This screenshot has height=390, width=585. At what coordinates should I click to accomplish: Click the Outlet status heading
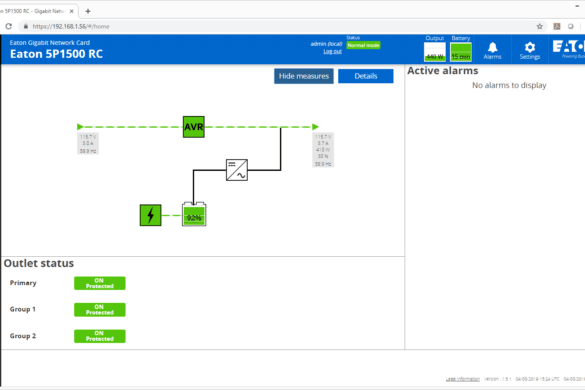click(39, 263)
